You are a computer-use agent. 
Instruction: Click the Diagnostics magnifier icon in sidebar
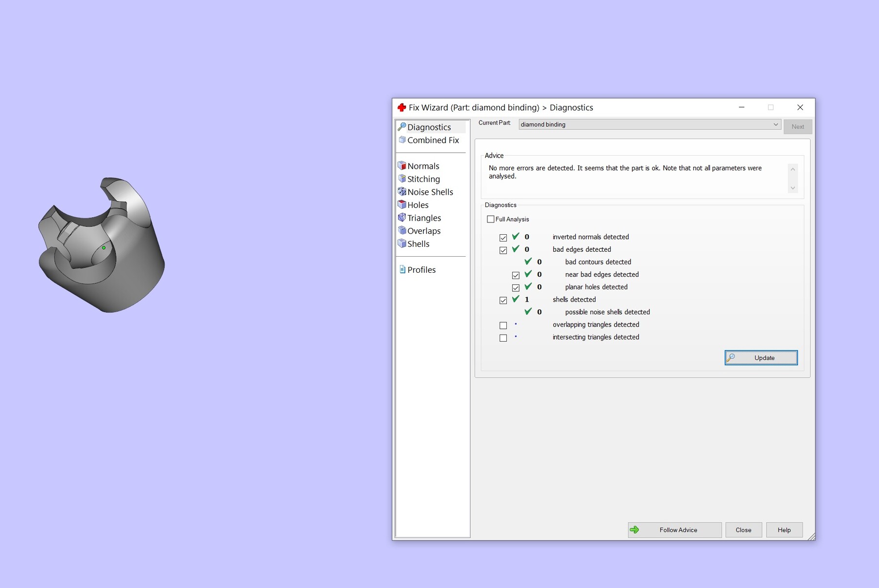coord(402,127)
